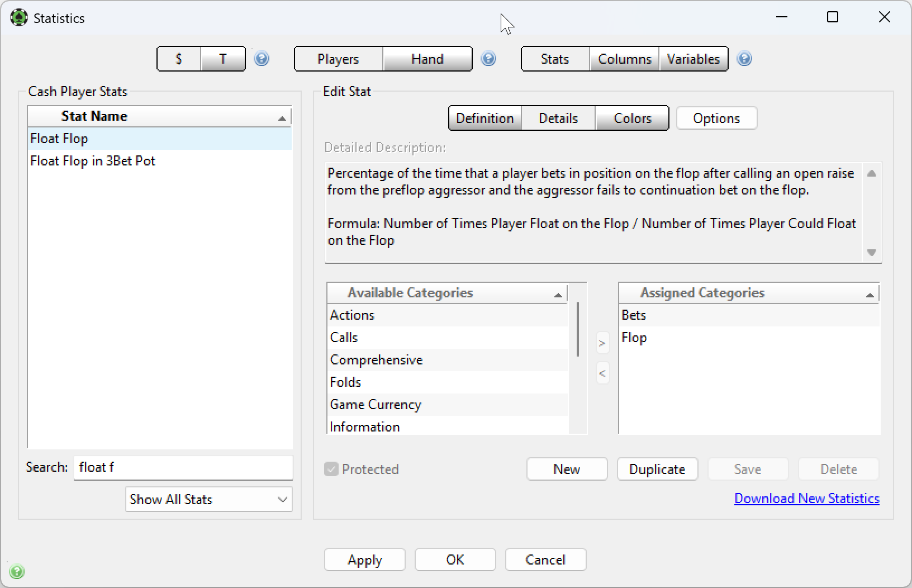
Task: Select the $ cash mode toggle
Action: (x=179, y=59)
